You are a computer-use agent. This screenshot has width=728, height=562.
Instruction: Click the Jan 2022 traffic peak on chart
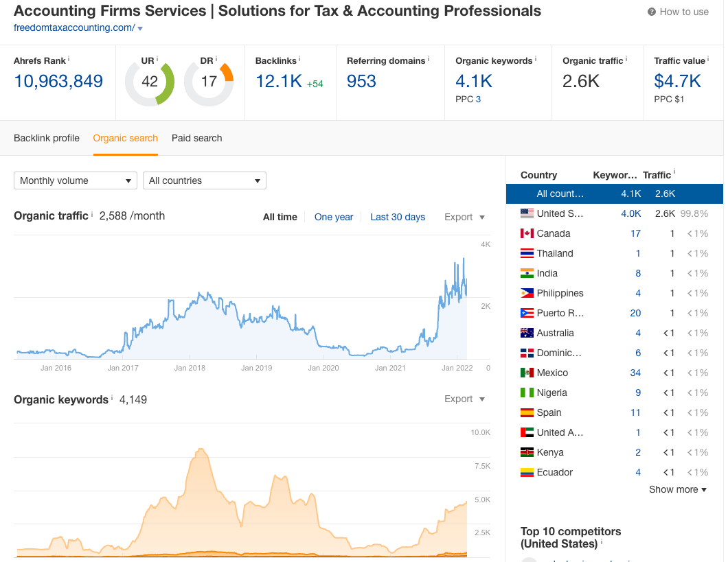(464, 259)
